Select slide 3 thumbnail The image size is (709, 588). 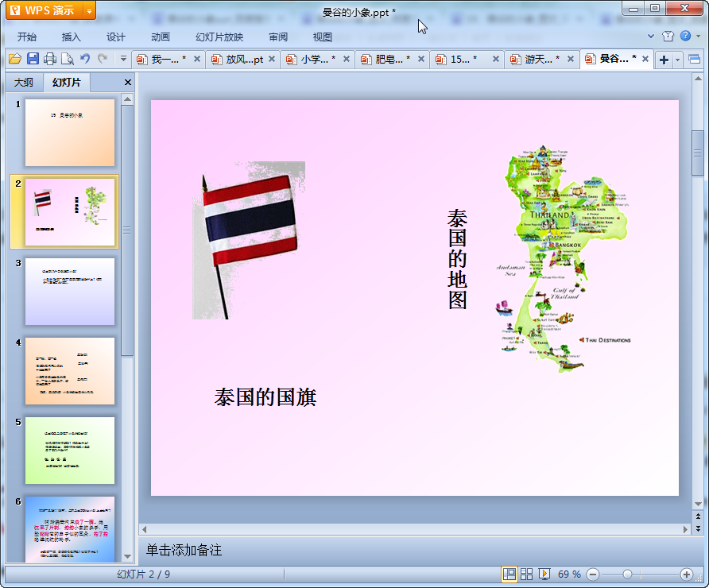[x=70, y=292]
